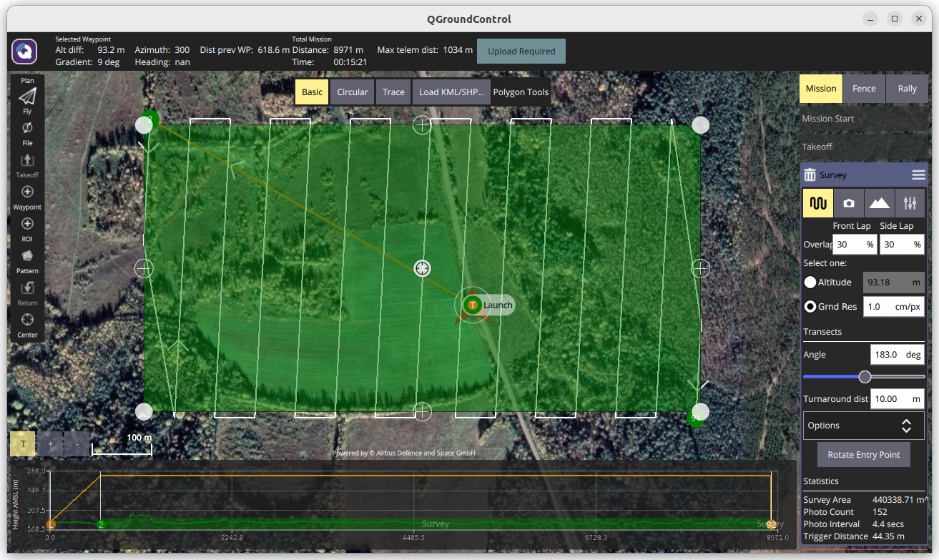This screenshot has width=939, height=560.
Task: Toggle the T terrain profile button
Action: click(23, 443)
